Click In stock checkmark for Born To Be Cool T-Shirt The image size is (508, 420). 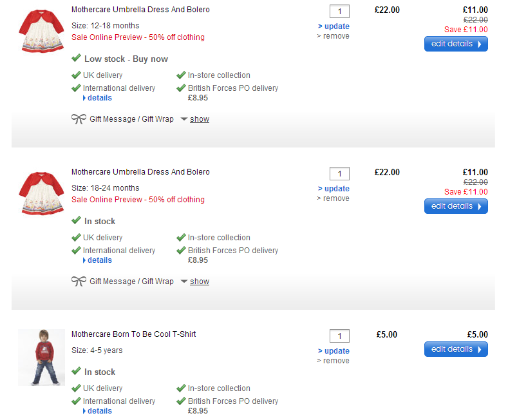point(76,372)
